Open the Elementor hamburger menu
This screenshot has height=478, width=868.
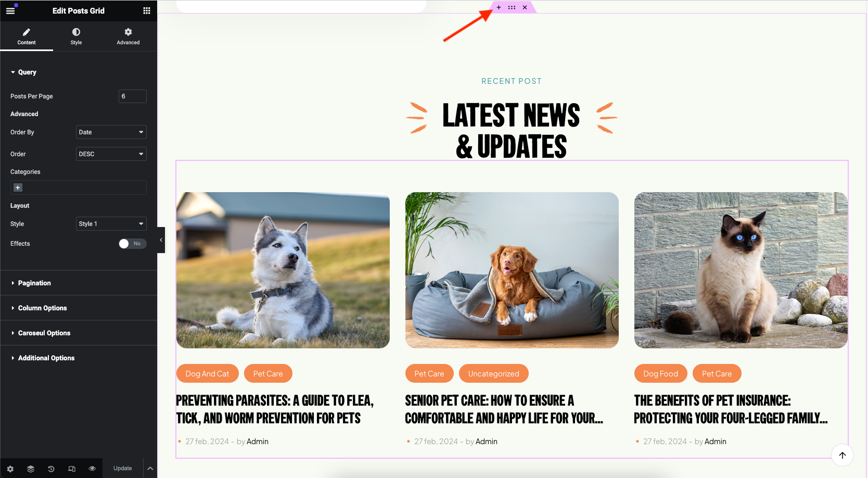(x=10, y=10)
